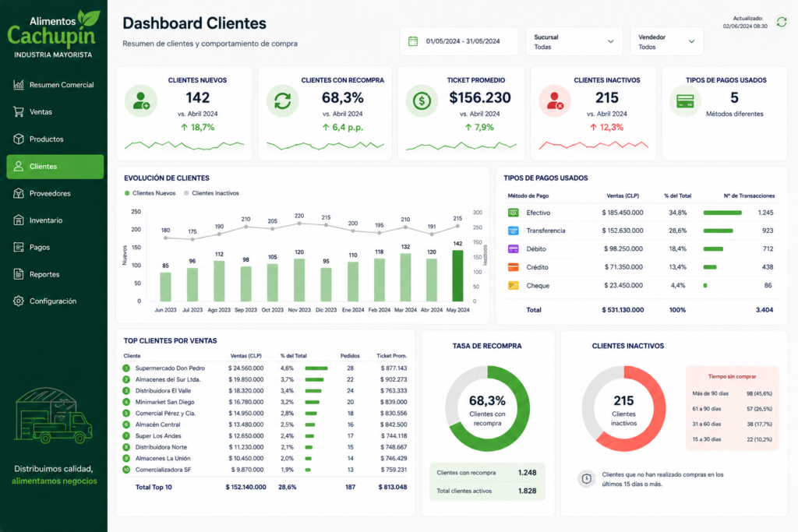Click the 61 a 90 días row
The image size is (798, 532).
point(732,409)
